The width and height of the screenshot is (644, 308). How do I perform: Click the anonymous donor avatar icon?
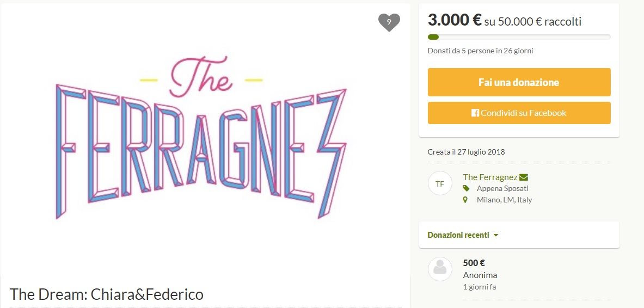coord(440,269)
